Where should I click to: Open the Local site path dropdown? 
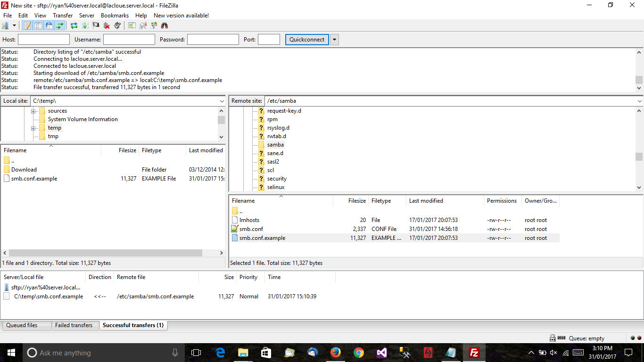222,101
